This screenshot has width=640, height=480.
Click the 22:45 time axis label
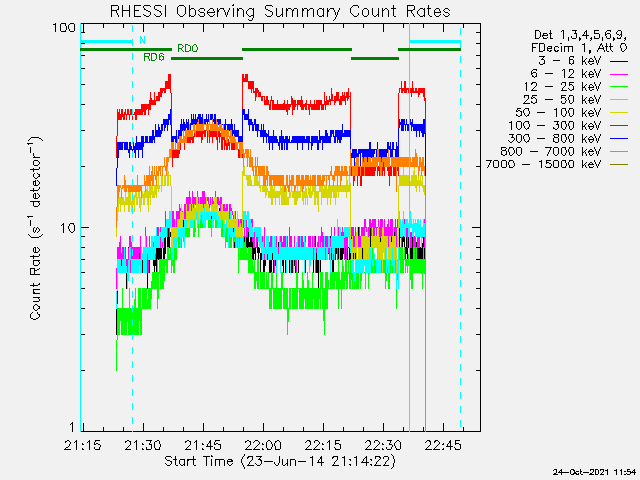(443, 445)
